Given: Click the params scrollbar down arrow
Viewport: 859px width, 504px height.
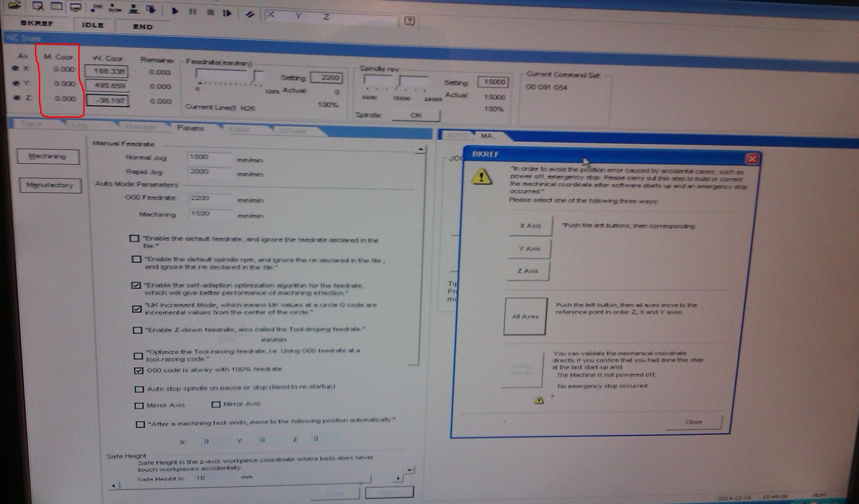Looking at the screenshot, I should click(x=409, y=470).
